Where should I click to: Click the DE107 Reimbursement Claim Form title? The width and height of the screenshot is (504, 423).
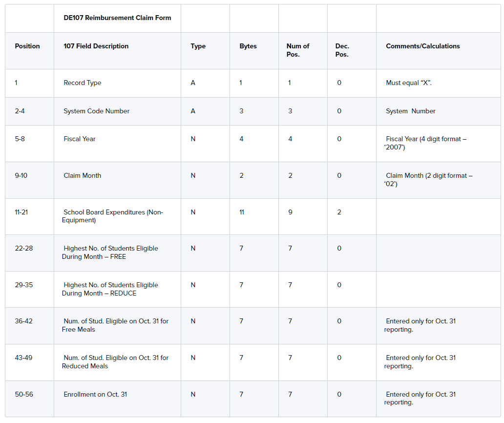(117, 18)
